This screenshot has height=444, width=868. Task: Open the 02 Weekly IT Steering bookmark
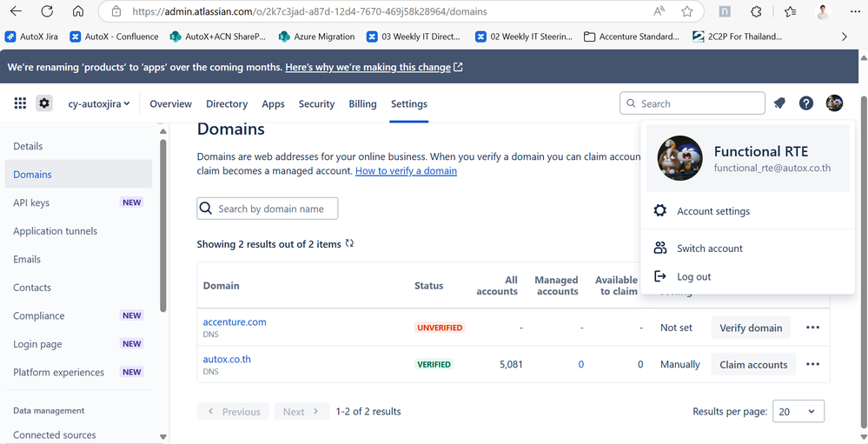tap(524, 36)
